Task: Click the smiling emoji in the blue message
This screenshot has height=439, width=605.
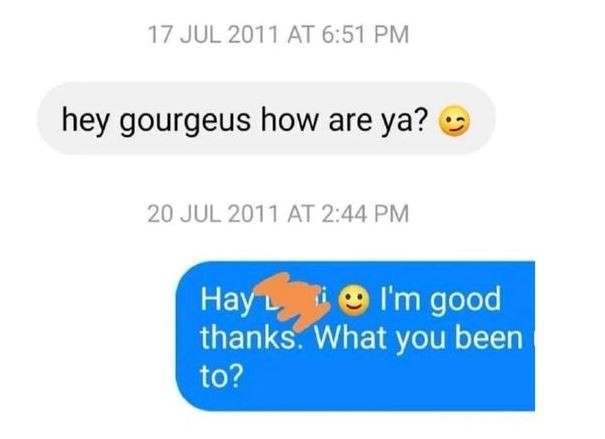Action: 355,301
